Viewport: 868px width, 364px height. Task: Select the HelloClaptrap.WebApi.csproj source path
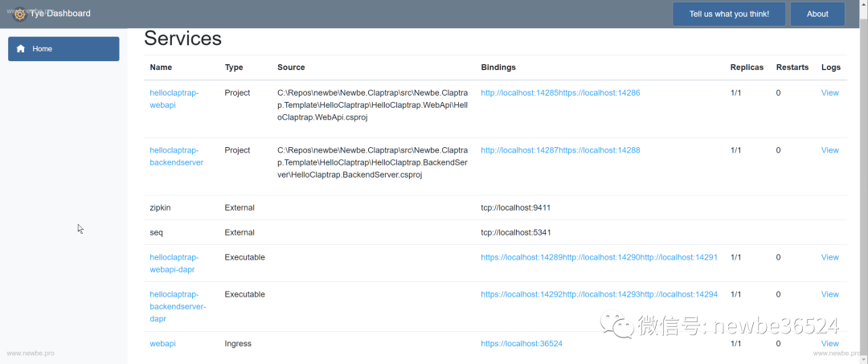click(x=373, y=105)
